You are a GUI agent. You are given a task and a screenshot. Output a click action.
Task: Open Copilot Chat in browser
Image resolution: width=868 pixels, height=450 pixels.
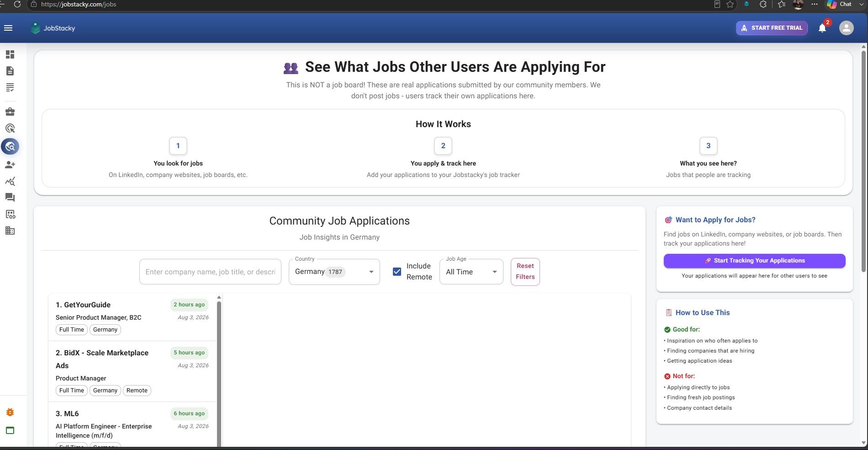839,4
